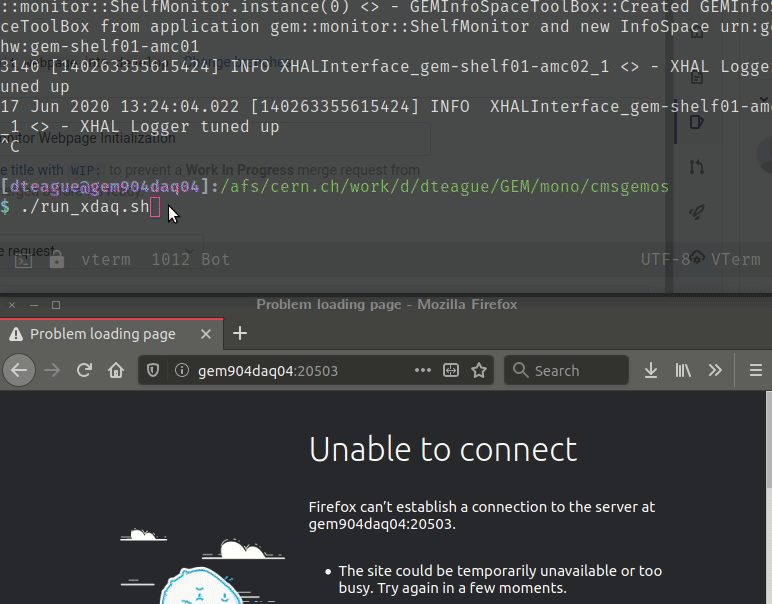Click VTerm mode name in modeline

pos(736,259)
